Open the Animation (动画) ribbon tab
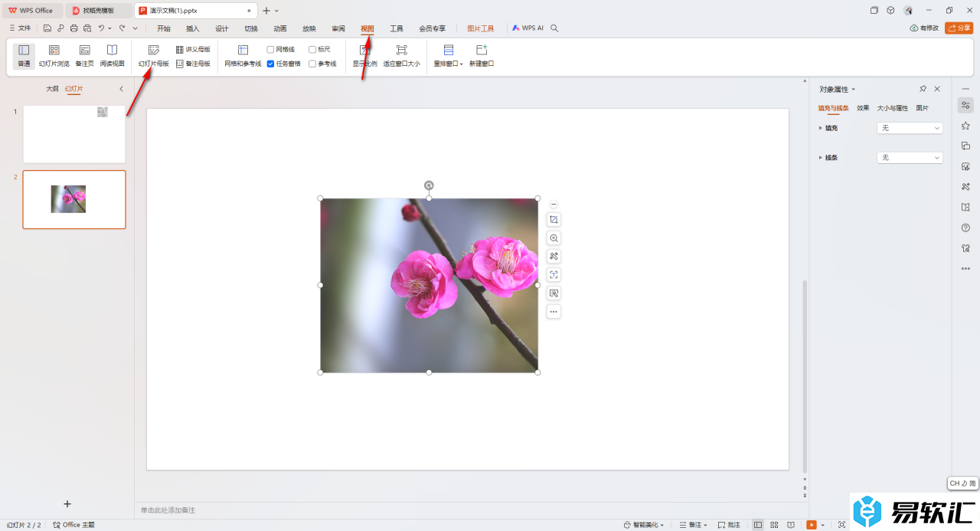The height and width of the screenshot is (531, 980). 279,28
